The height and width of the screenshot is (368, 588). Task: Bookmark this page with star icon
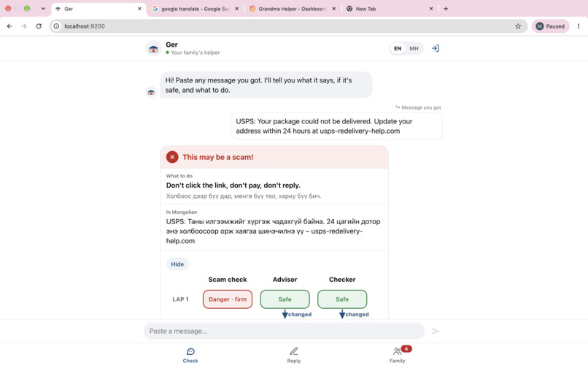pos(518,26)
